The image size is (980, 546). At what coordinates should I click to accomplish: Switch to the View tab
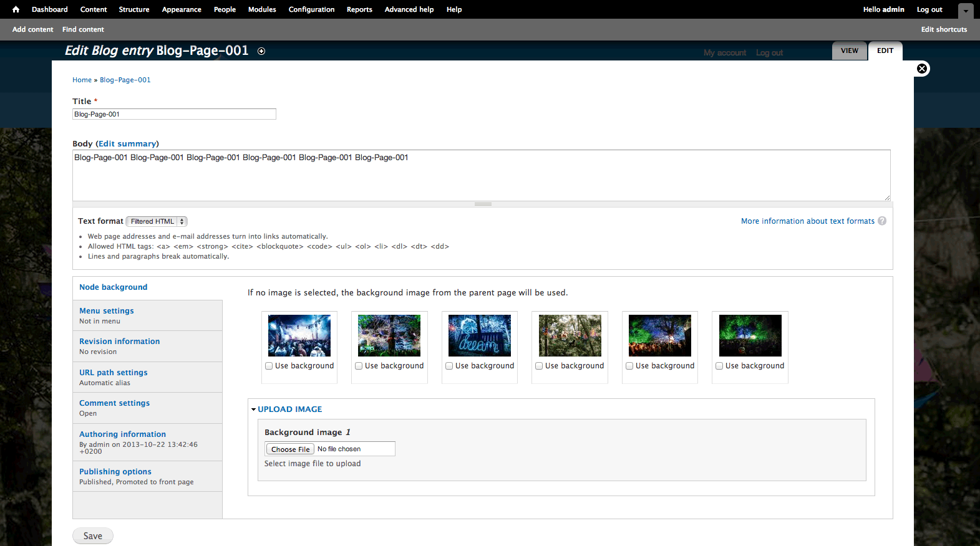click(x=849, y=51)
